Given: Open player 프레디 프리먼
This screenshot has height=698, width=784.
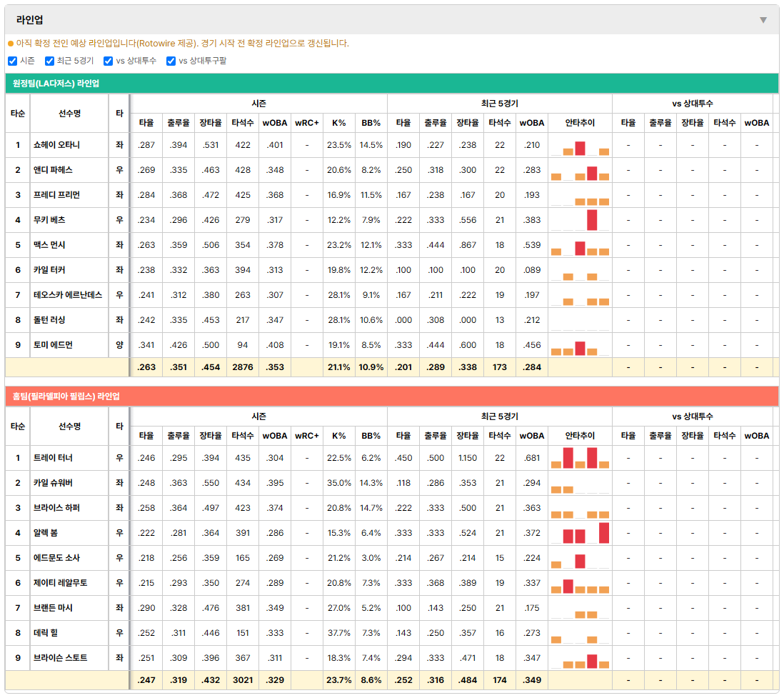Looking at the screenshot, I should [x=56, y=195].
